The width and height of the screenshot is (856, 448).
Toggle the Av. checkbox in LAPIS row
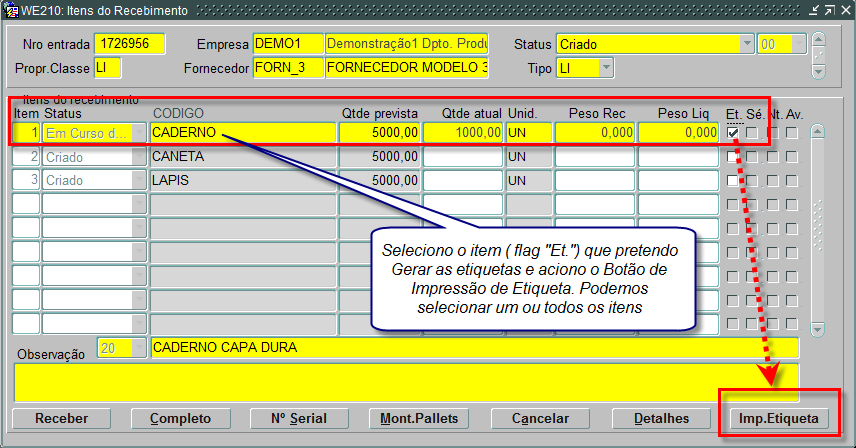point(792,181)
